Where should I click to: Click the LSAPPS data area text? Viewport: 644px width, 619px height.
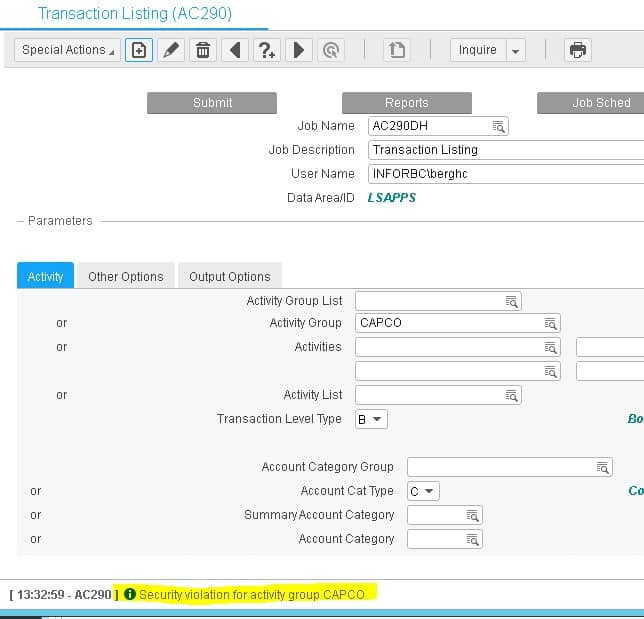click(x=391, y=198)
